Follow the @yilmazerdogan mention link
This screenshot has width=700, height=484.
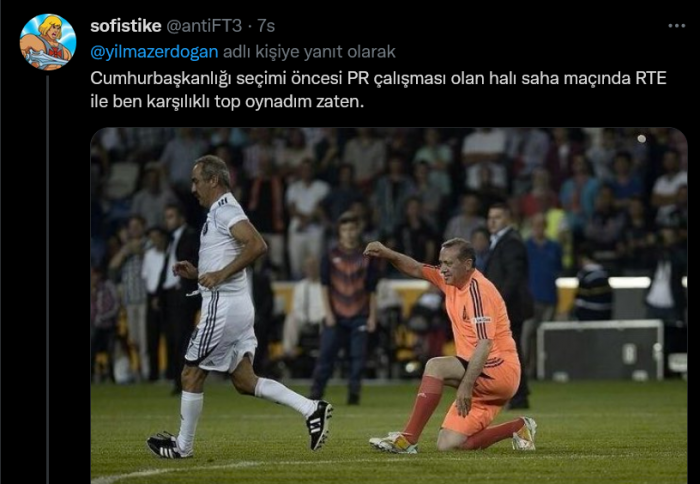coord(154,52)
